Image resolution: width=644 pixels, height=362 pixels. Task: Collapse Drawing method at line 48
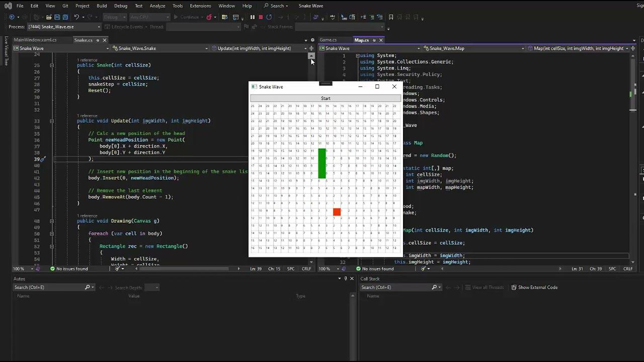coord(51,221)
